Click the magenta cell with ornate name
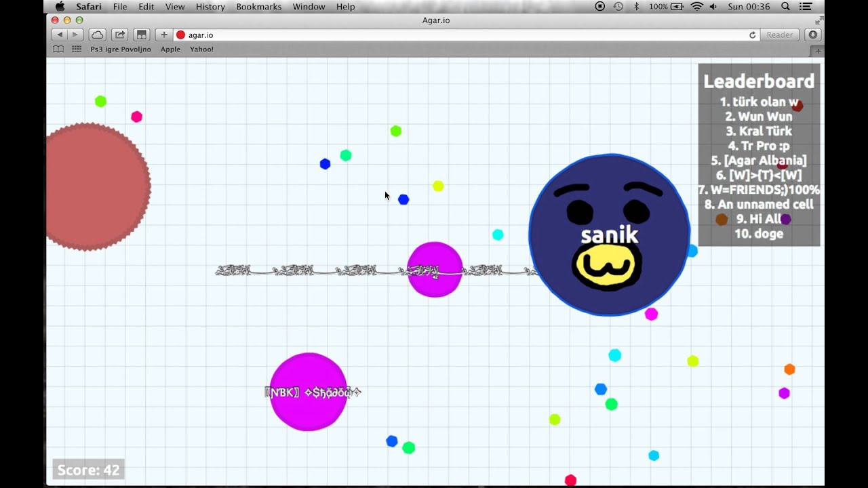The image size is (868, 488). tap(435, 270)
